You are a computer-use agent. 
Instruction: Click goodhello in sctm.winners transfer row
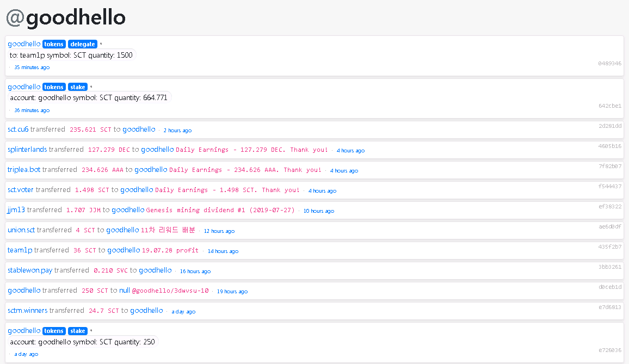146,310
